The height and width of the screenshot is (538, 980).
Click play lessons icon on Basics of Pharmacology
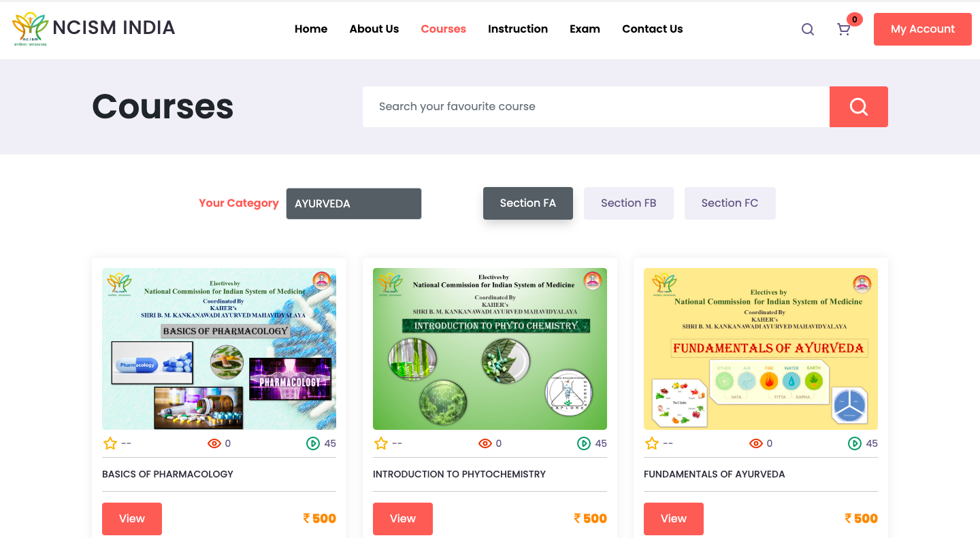pos(313,443)
